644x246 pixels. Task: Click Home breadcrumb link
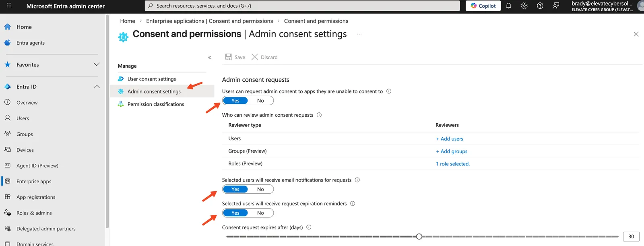pyautogui.click(x=128, y=21)
